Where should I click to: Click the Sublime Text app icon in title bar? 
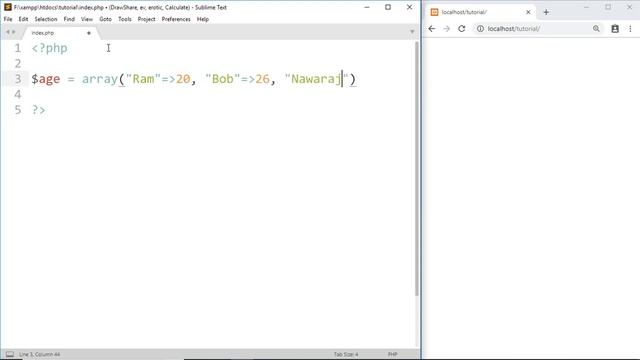tap(7, 7)
